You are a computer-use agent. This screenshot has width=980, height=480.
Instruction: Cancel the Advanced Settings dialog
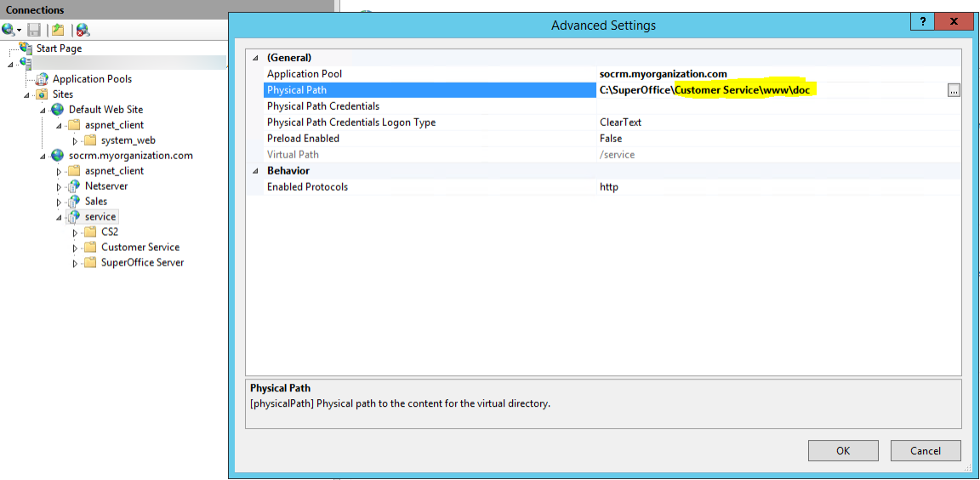pyautogui.click(x=926, y=450)
